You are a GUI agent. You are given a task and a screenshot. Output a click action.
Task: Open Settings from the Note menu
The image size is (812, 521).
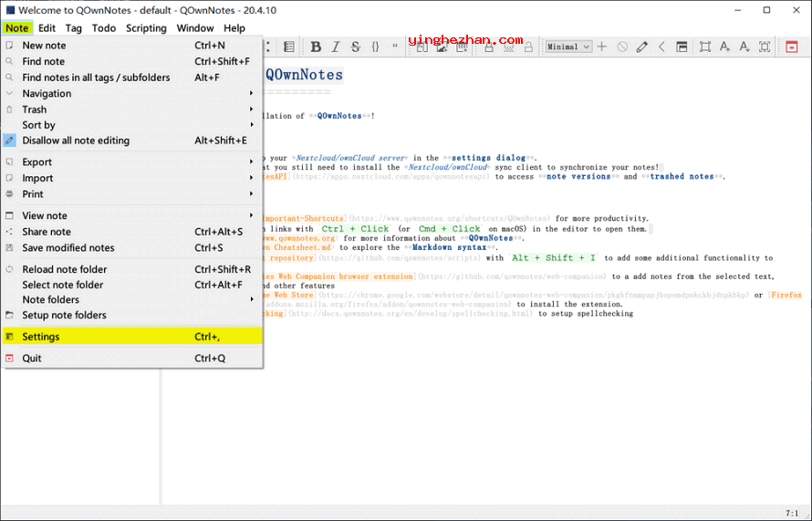(x=132, y=336)
